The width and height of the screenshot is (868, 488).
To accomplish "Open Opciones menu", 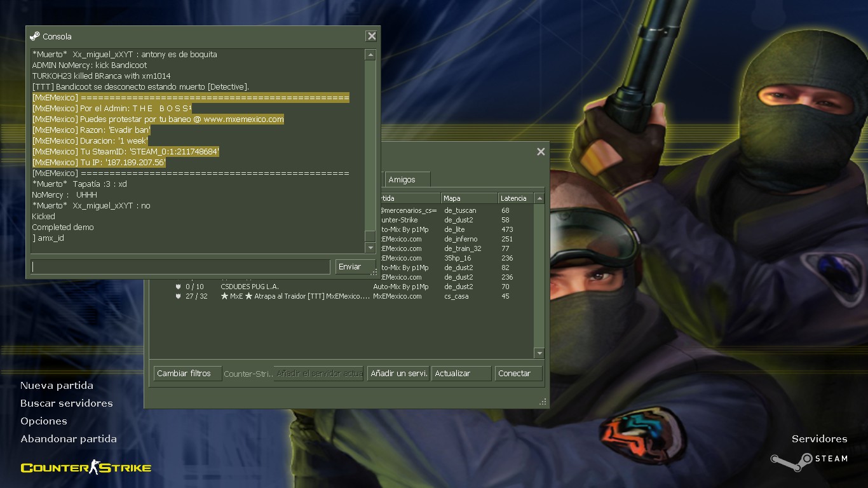I will click(44, 421).
